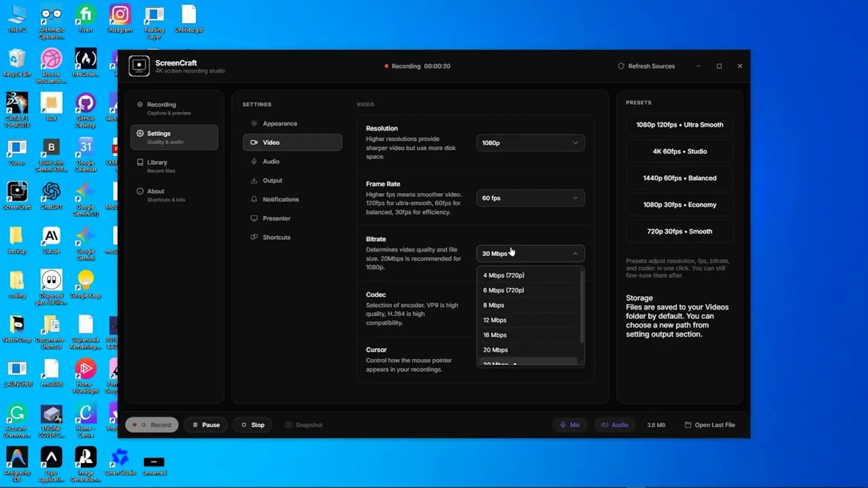Click the bitrate dropdown list scrollbar
The height and width of the screenshot is (488, 868).
[x=582, y=307]
